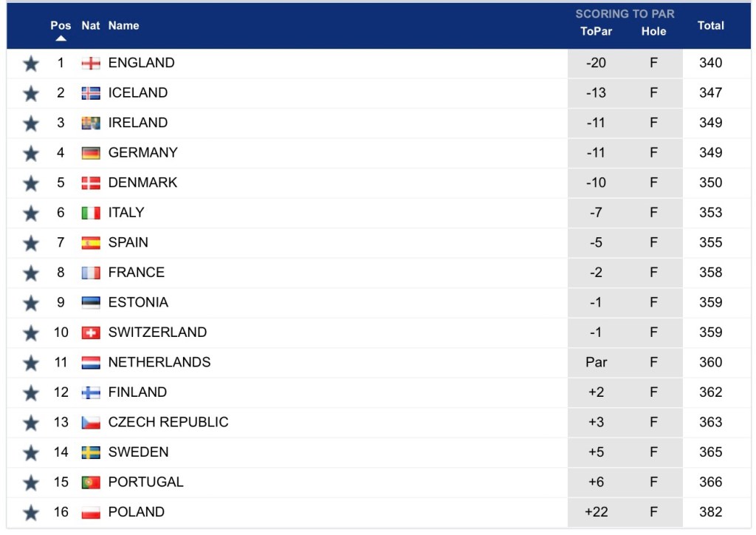Star the Czech Republic team row

pyautogui.click(x=30, y=423)
